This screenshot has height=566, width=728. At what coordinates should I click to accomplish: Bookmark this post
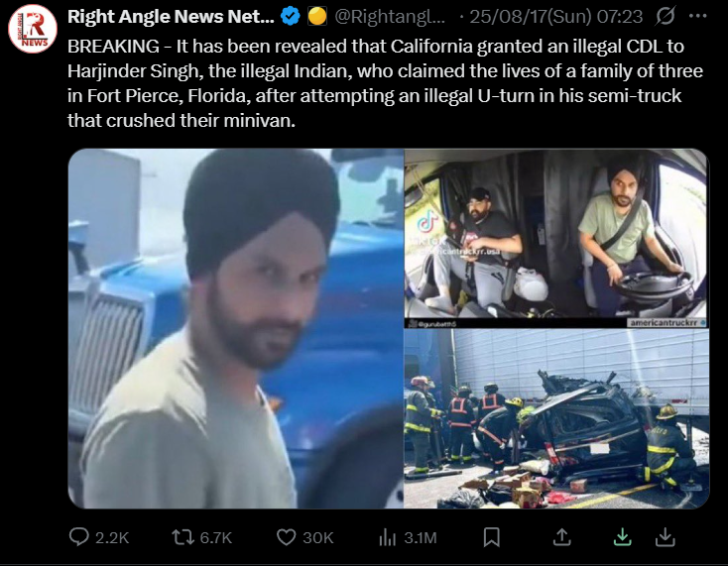point(491,537)
